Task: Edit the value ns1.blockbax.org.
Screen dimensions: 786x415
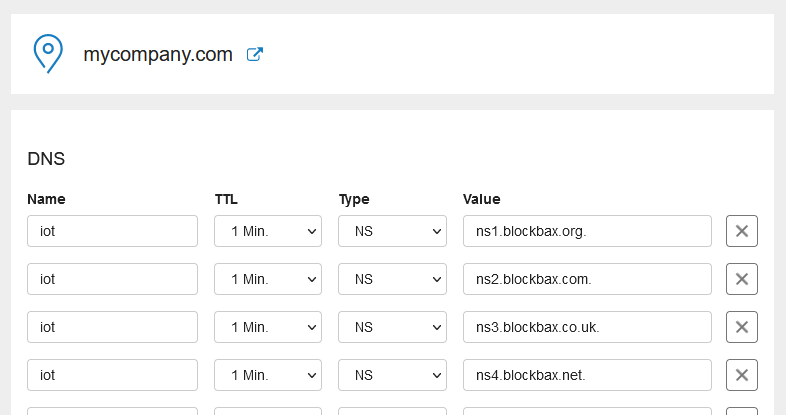Action: (587, 231)
